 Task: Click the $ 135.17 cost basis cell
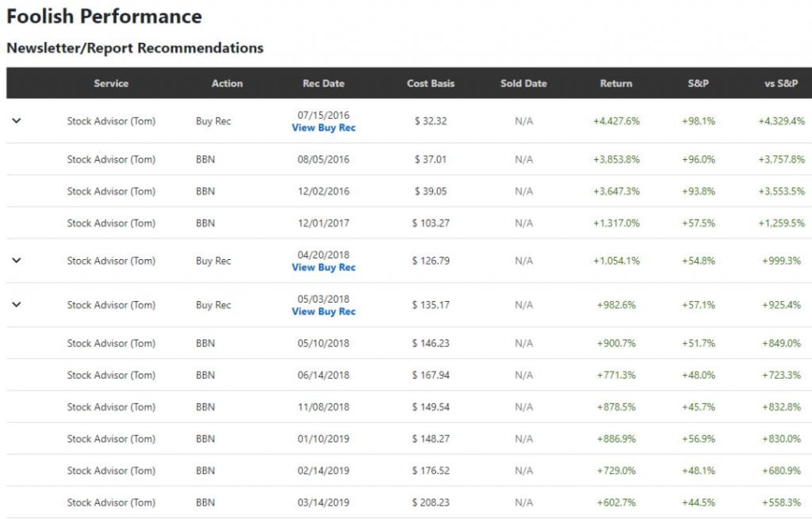click(x=431, y=305)
